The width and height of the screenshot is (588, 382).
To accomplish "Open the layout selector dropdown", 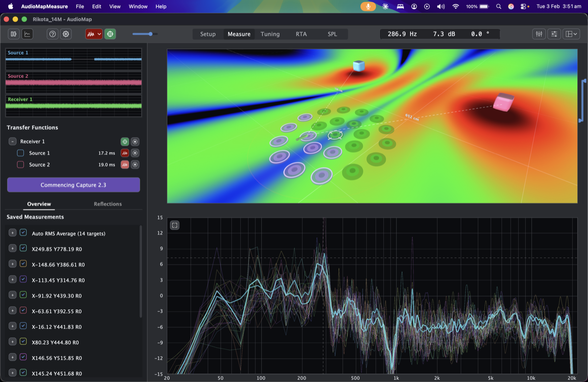I will pos(571,34).
